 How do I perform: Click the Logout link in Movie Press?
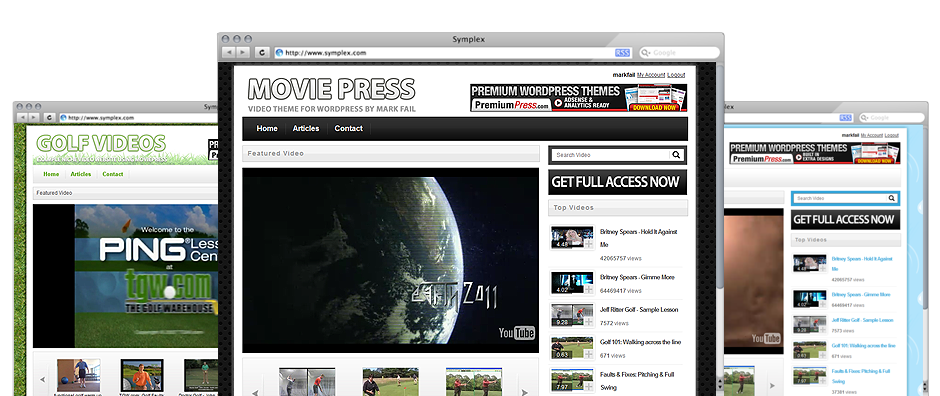pyautogui.click(x=676, y=75)
